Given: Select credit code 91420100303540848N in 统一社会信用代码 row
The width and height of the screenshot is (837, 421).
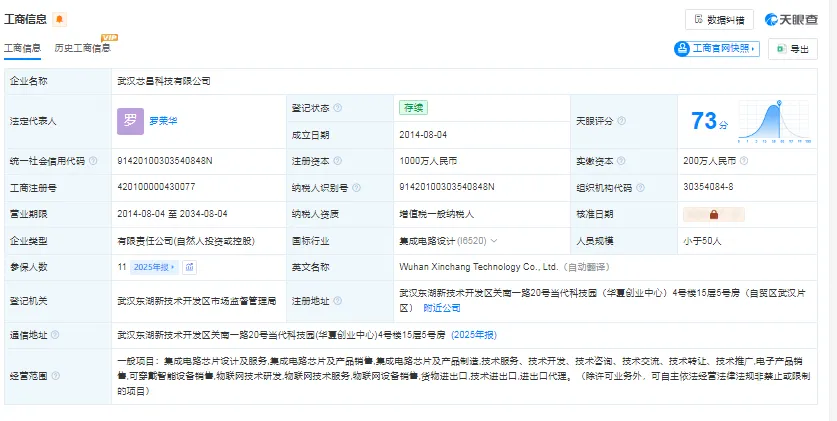Looking at the screenshot, I should (165, 160).
